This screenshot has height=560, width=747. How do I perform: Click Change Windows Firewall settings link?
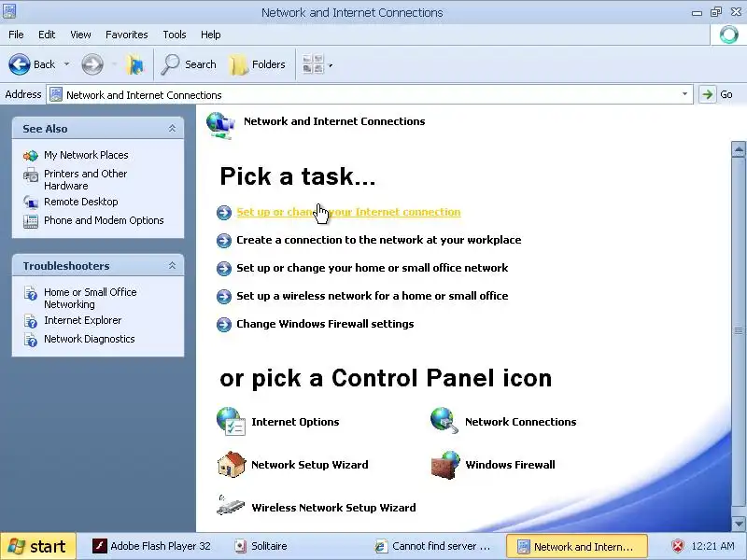(x=325, y=324)
